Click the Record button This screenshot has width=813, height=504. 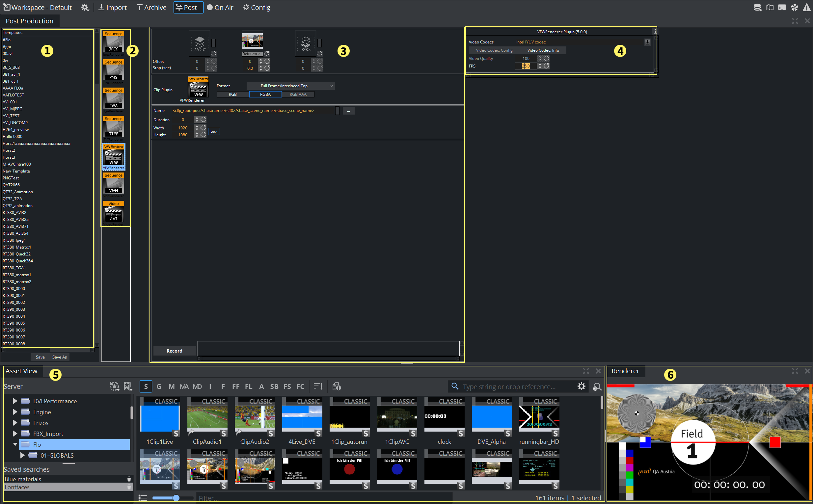coord(174,351)
